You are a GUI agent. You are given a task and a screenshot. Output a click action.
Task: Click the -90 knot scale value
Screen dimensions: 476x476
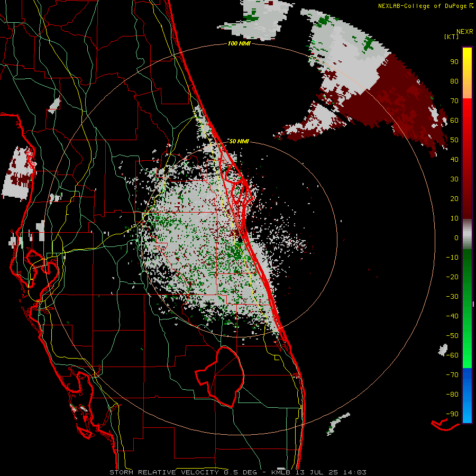(x=452, y=414)
